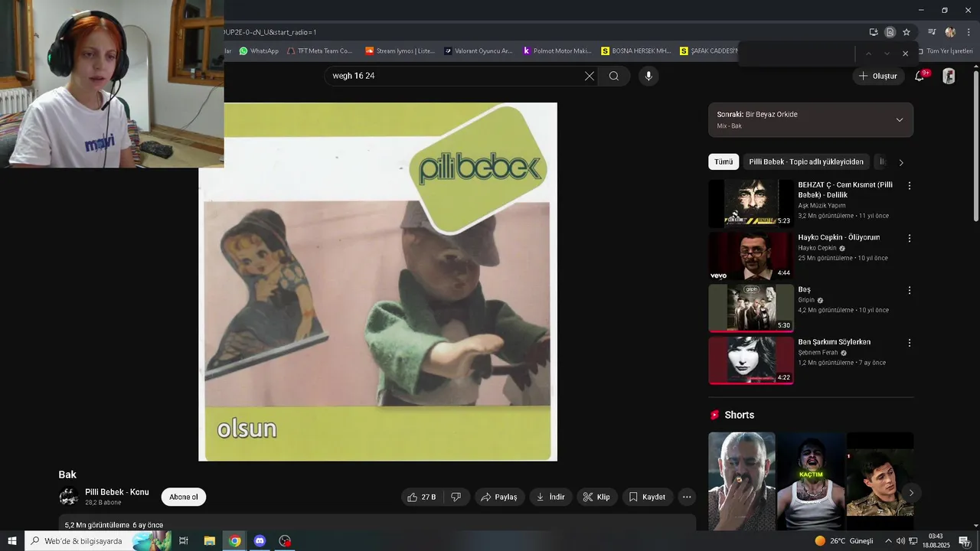Screen dimensions: 980x551
Task: Open more actions ellipsis beside Kaydet
Action: tap(687, 497)
